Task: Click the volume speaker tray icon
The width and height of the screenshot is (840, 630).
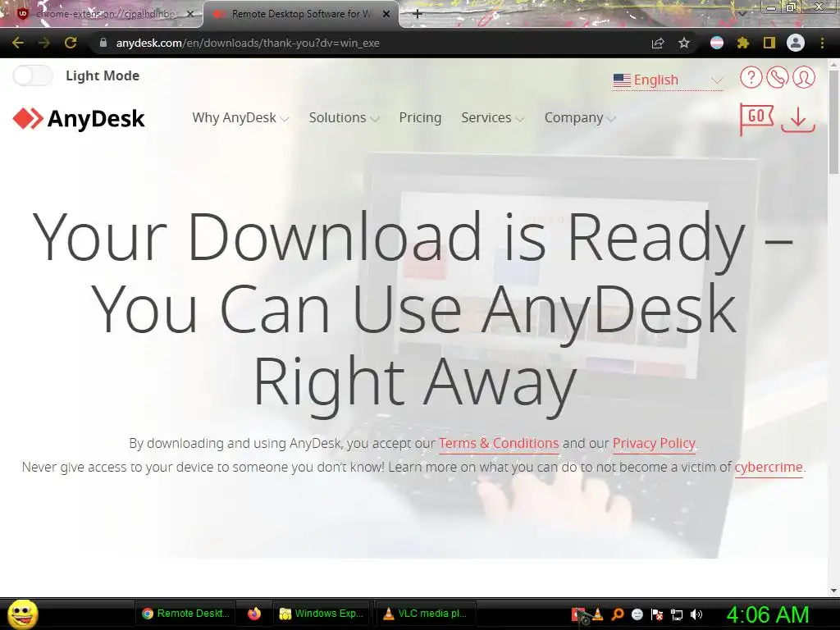Action: 696,614
